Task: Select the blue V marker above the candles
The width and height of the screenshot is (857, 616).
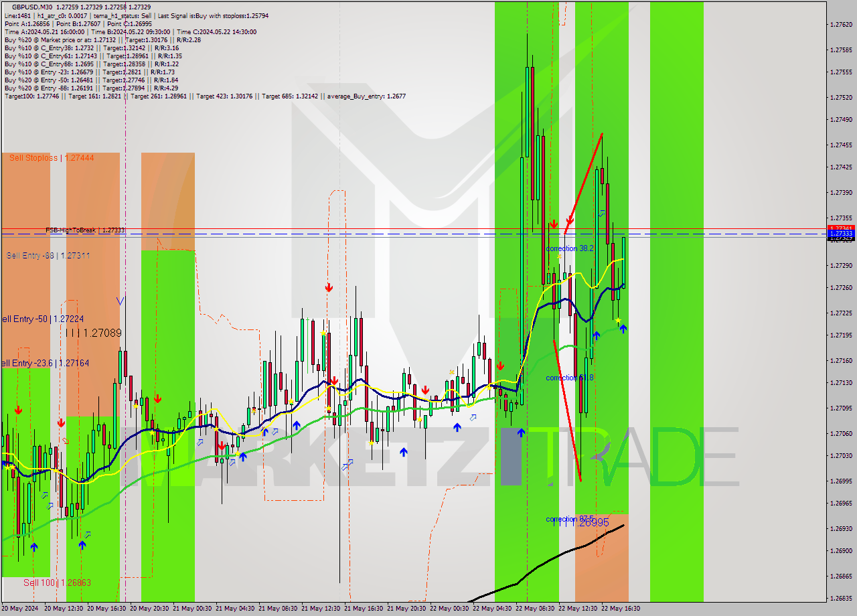Action: pos(121,300)
